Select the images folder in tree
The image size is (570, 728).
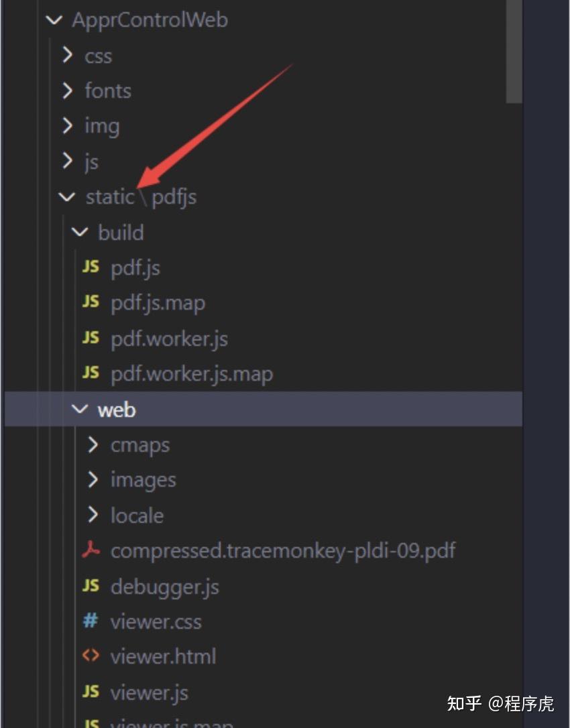(x=143, y=480)
